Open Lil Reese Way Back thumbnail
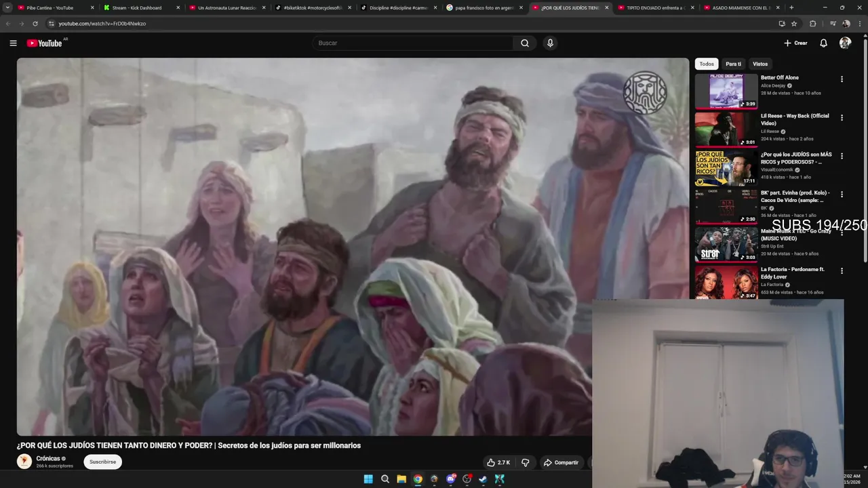The image size is (868, 488). tap(726, 129)
